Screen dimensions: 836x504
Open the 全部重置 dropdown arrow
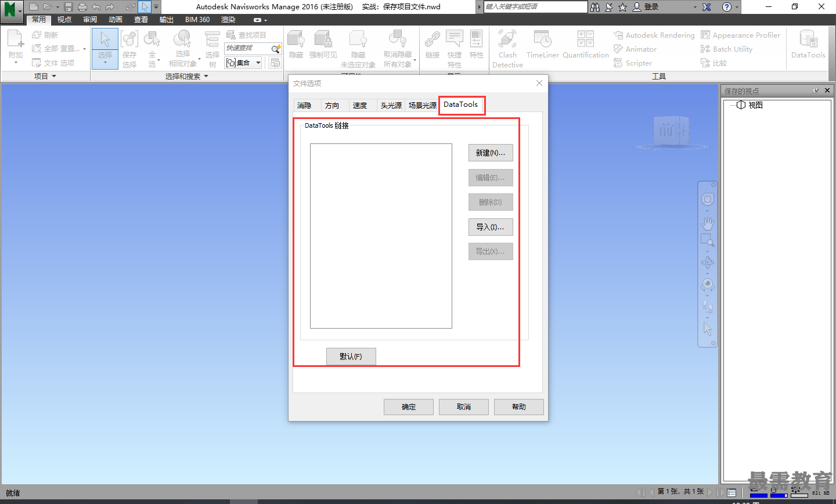pos(85,49)
